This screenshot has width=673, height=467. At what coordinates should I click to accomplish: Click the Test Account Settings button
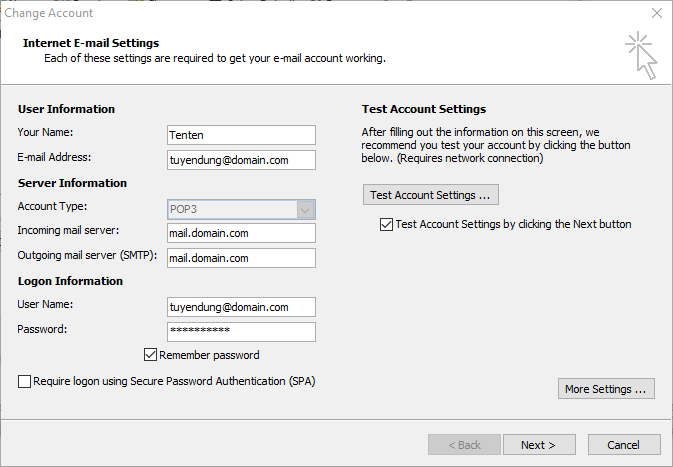(x=430, y=195)
